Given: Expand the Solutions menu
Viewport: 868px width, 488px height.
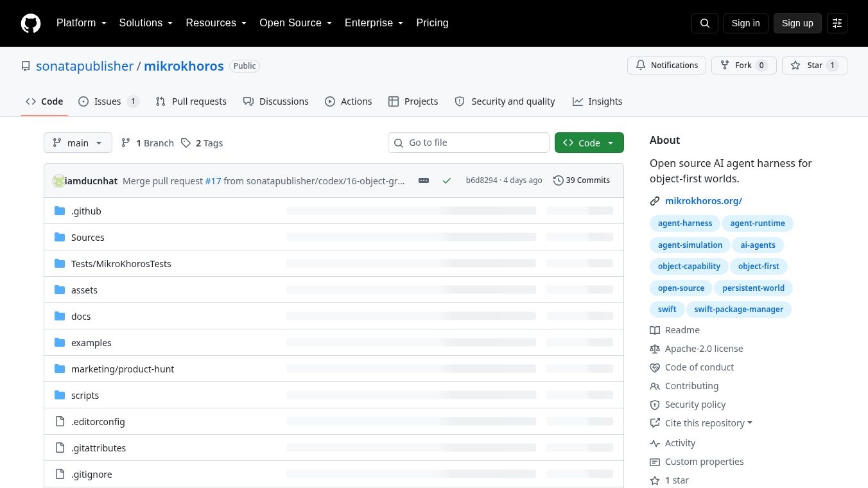Looking at the screenshot, I should (146, 23).
